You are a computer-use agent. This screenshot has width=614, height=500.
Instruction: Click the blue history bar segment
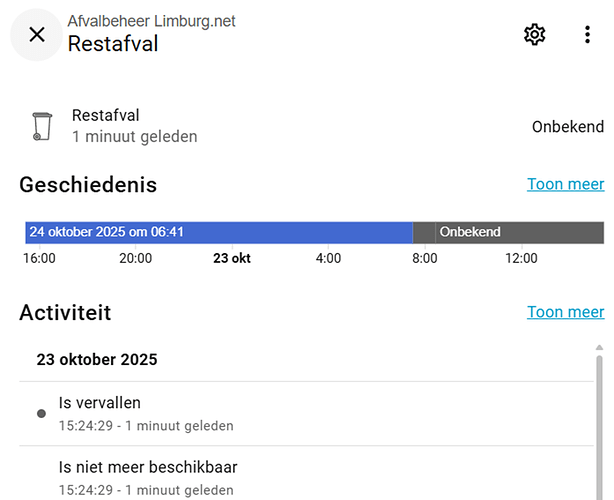tap(218, 232)
